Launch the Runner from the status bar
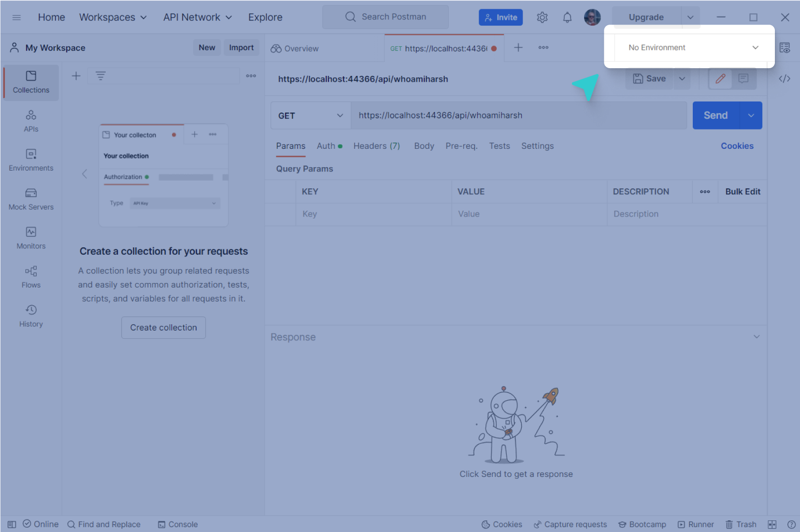800x532 pixels. click(x=696, y=524)
